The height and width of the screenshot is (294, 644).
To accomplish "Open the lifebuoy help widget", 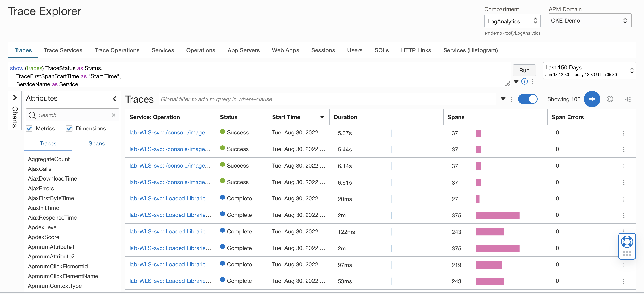I will pyautogui.click(x=627, y=242).
